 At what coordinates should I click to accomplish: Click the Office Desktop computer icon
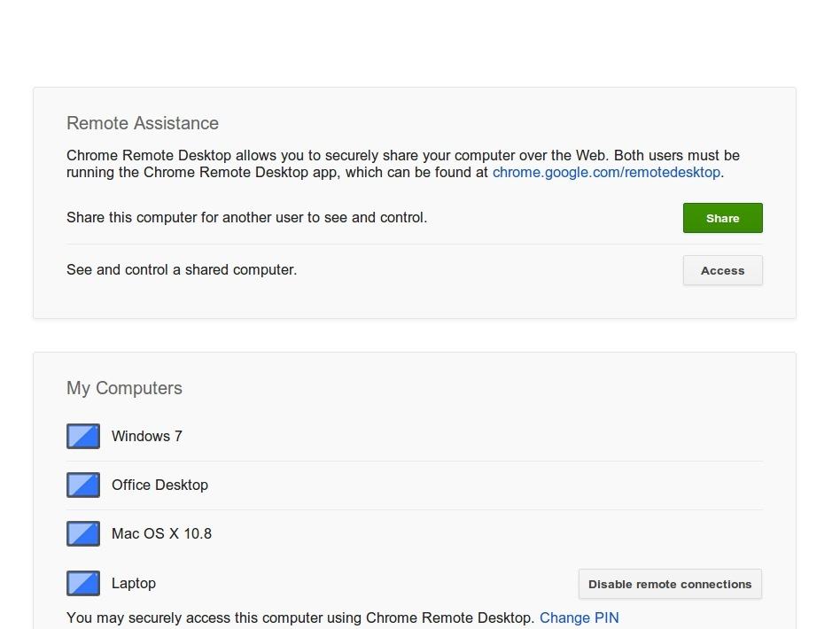[x=83, y=485]
